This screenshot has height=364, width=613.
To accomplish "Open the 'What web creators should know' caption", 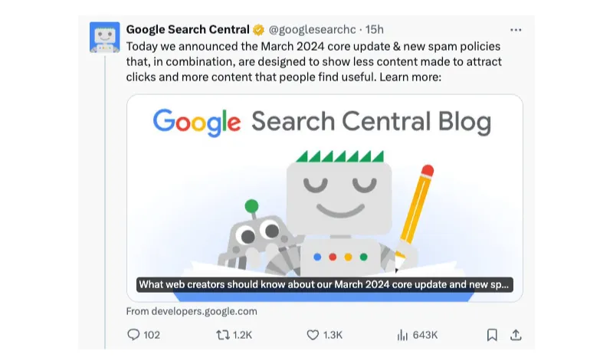I will 325,285.
